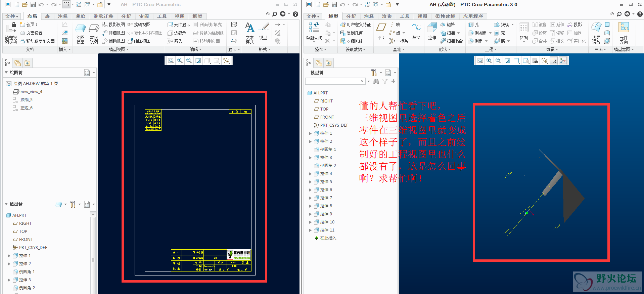The image size is (644, 294).
Task: Click Drawing Models (绘图模型) icon
Action: point(80,34)
